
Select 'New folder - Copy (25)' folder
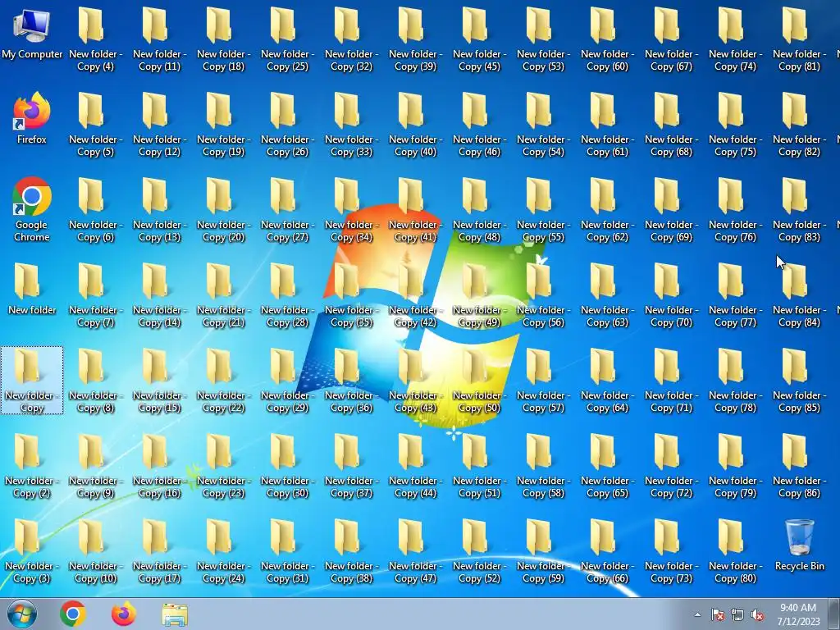pyautogui.click(x=287, y=39)
